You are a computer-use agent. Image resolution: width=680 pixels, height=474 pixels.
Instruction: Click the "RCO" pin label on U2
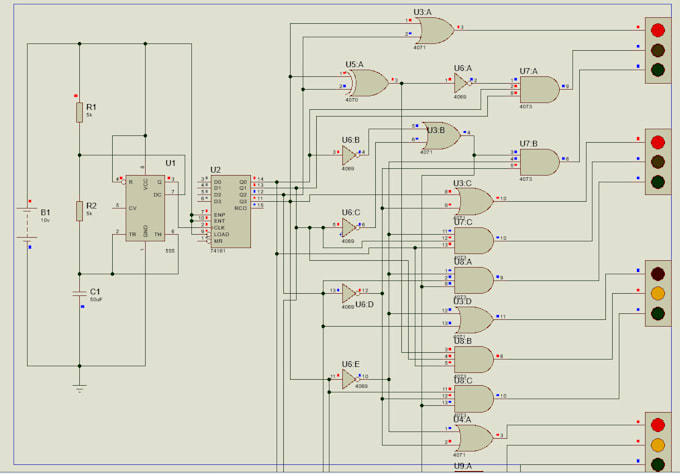(241, 208)
